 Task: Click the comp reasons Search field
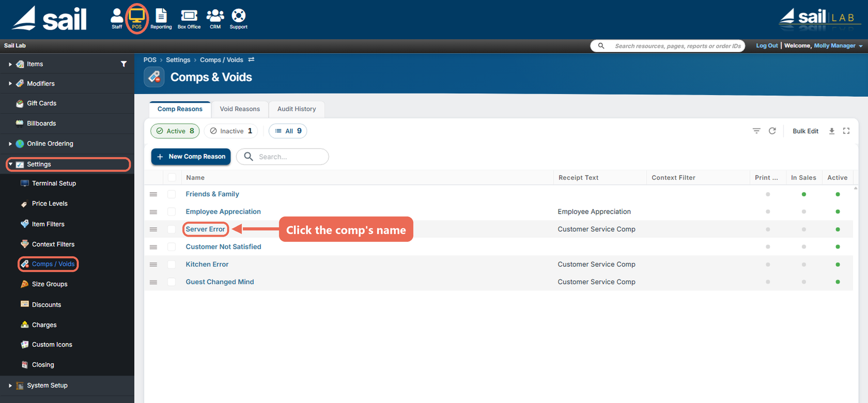click(283, 157)
